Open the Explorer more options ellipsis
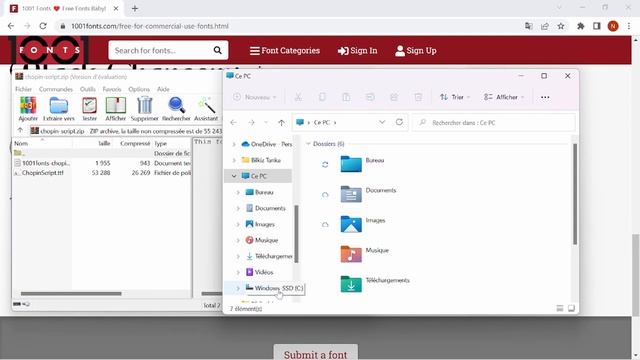Screen dimensions: 640x360 coord(545,97)
